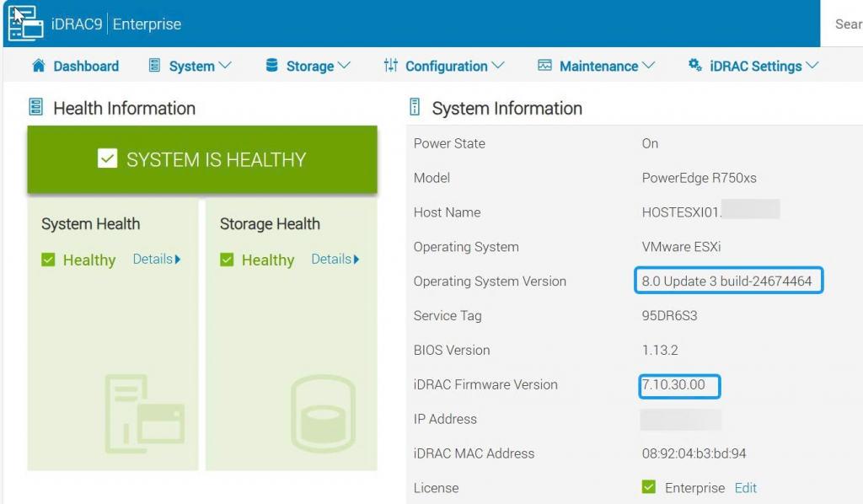Screen dimensions: 863x504
Task: Select Power State value On
Action: tap(650, 143)
